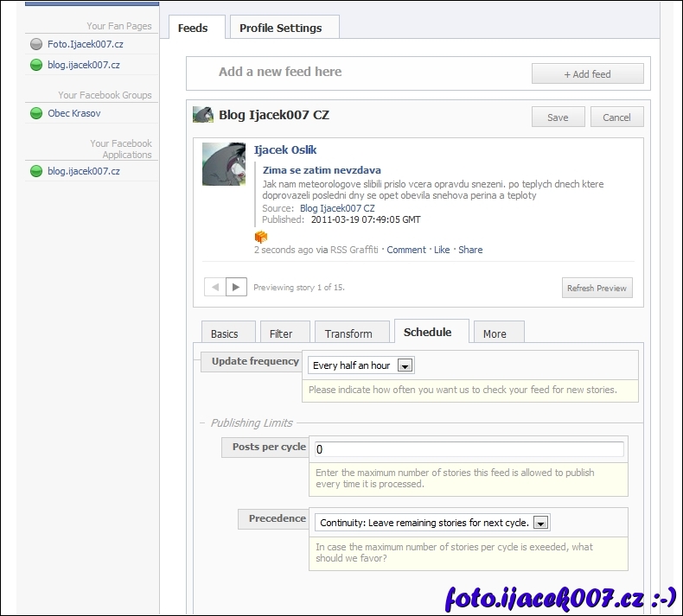683x616 pixels.
Task: Cancel editing the feed
Action: 616,117
